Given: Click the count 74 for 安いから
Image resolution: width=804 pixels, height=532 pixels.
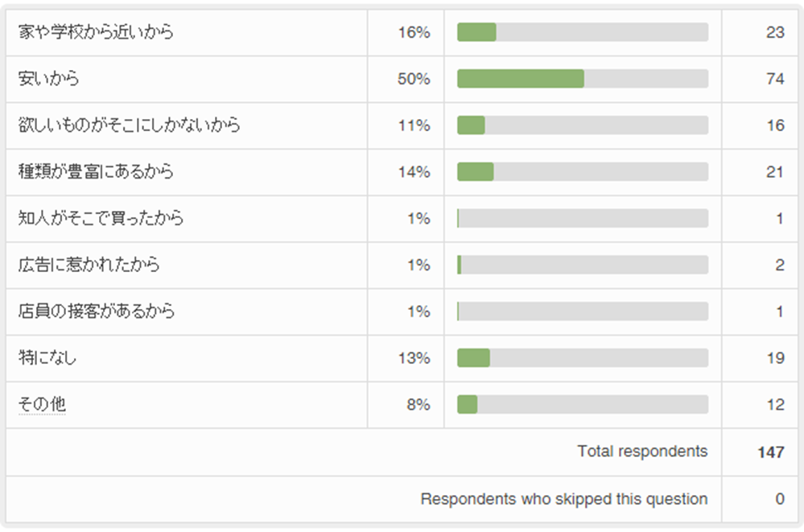Looking at the screenshot, I should coord(775,79).
